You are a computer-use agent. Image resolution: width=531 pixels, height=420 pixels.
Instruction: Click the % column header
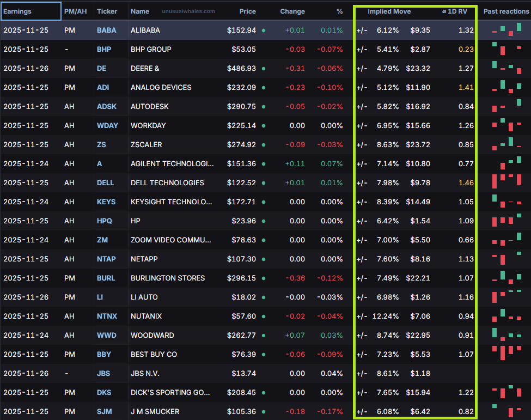click(x=340, y=11)
